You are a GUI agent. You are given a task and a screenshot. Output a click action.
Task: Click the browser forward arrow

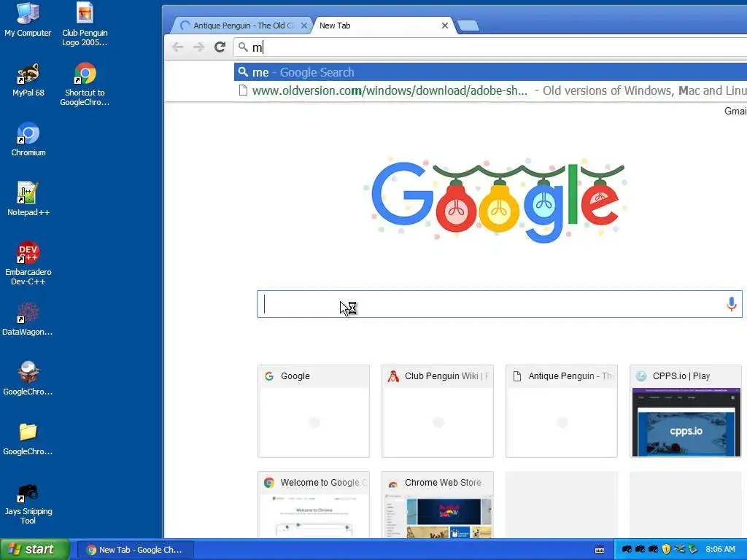point(198,47)
